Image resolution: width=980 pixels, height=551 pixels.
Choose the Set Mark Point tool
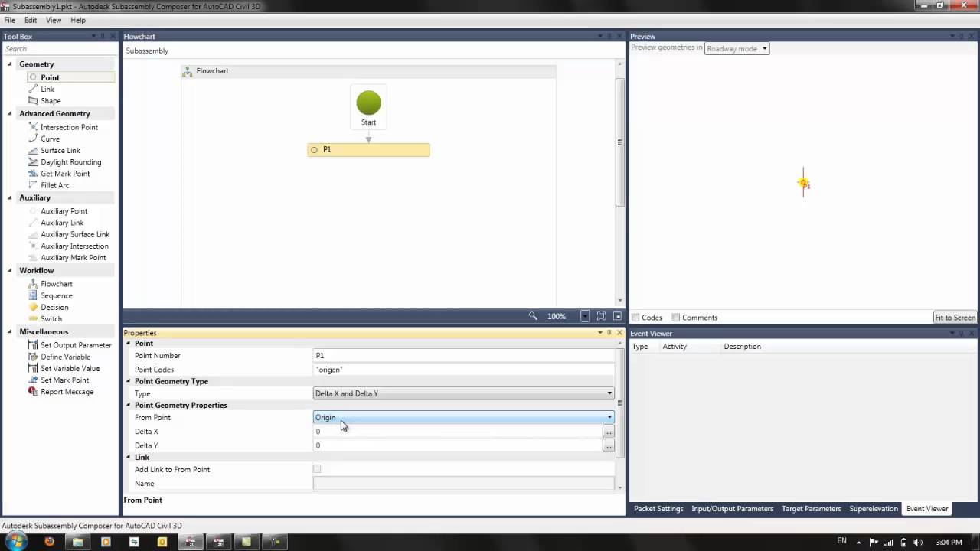click(64, 380)
